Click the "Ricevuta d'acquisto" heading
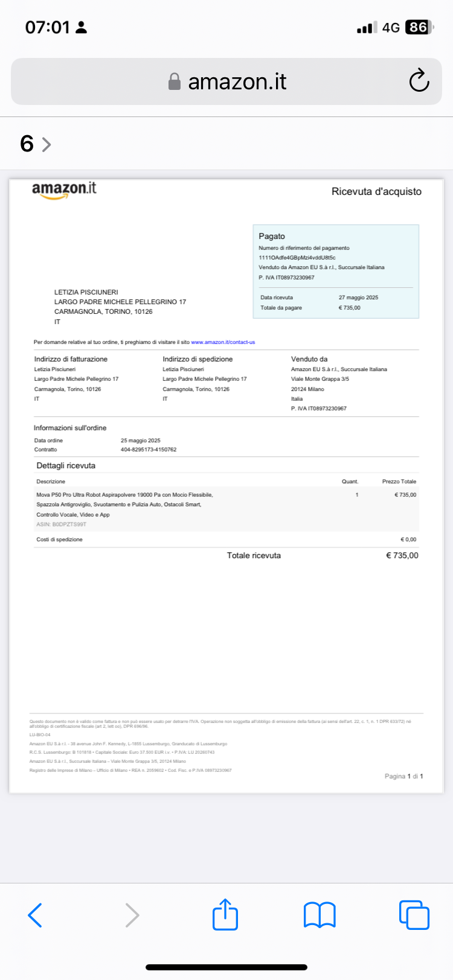Screen dimensions: 453x980 tap(376, 191)
